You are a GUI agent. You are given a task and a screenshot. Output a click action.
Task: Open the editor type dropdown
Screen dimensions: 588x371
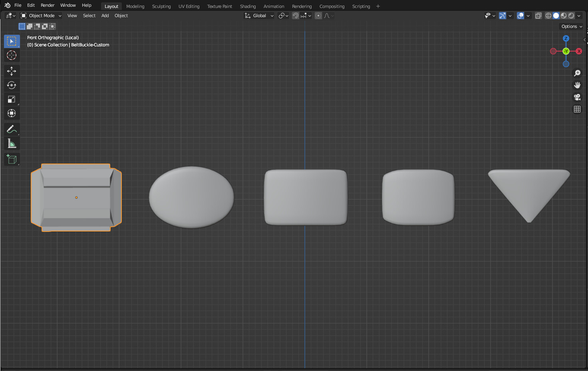pos(11,16)
